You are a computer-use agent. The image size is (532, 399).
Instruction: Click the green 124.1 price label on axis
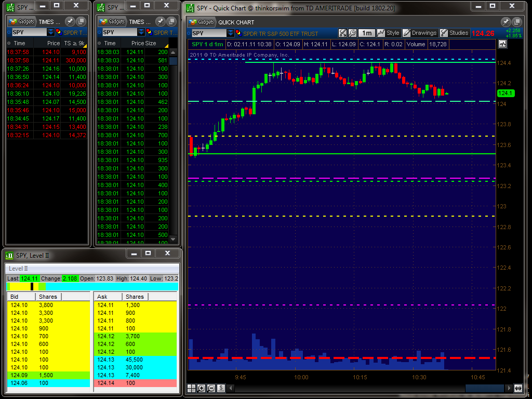506,94
